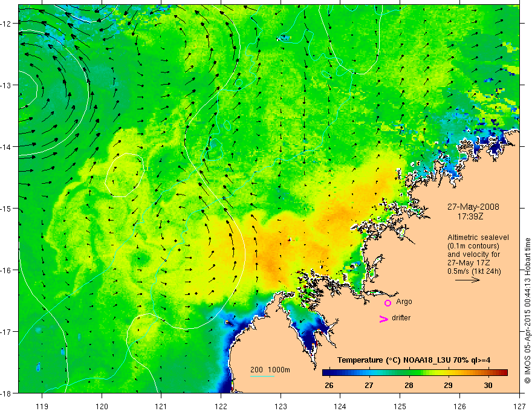
Task: Click the latitude axis label '-13'
Action: 6,85
